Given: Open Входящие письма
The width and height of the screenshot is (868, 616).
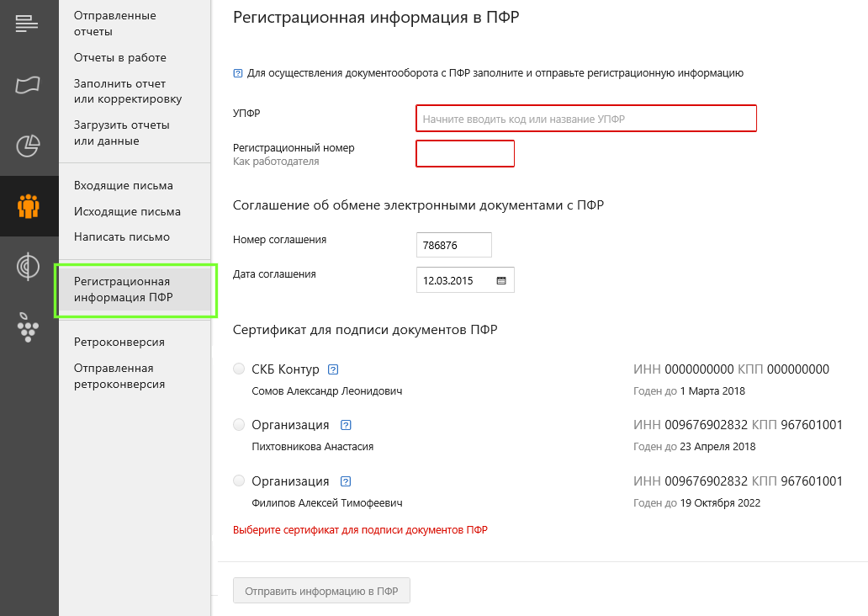Looking at the screenshot, I should (124, 186).
